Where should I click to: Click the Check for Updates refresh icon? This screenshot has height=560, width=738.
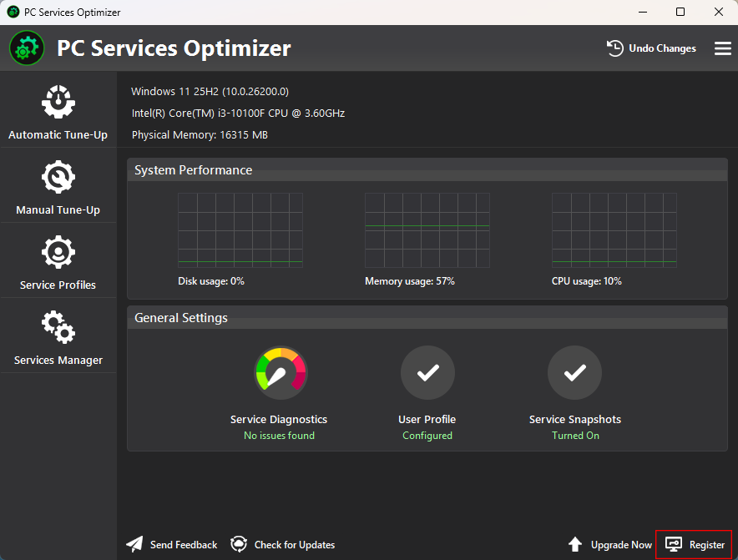click(x=239, y=544)
